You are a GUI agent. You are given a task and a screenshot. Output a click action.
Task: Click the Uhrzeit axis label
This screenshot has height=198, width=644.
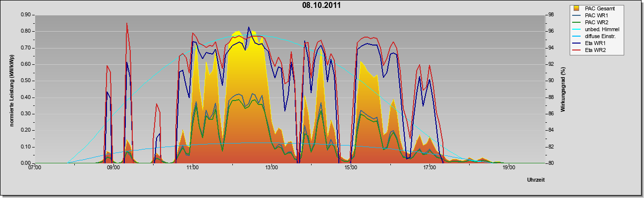pos(536,180)
